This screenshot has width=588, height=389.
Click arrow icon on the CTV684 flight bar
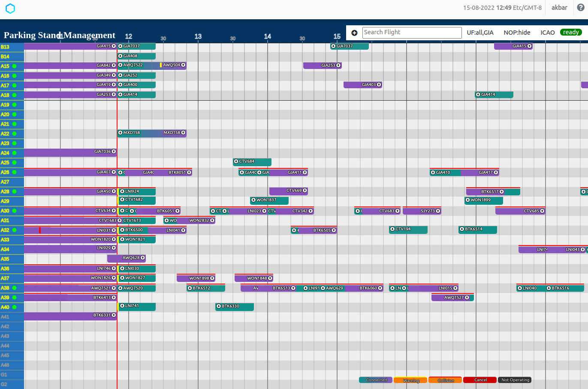(x=236, y=162)
